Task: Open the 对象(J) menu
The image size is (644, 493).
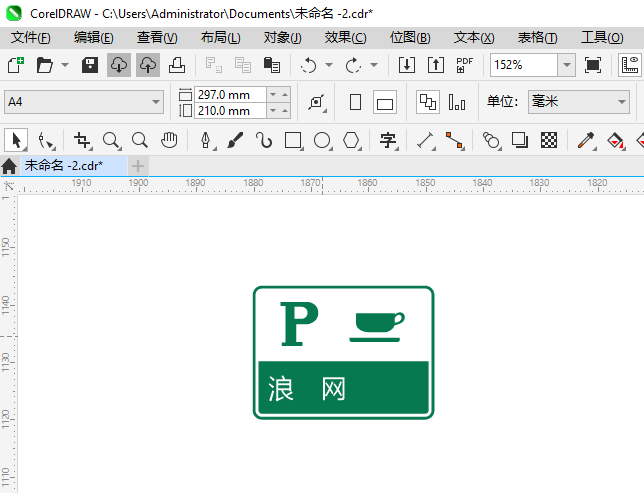Action: [x=283, y=38]
